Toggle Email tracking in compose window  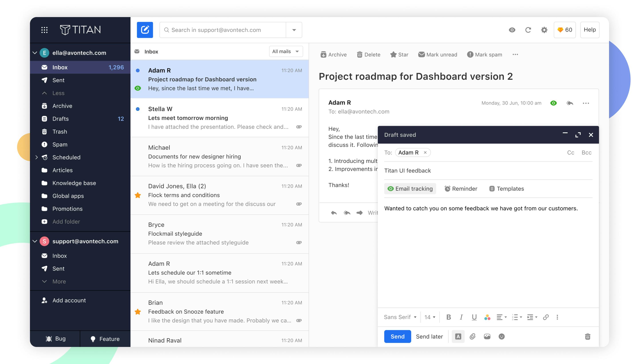click(410, 188)
